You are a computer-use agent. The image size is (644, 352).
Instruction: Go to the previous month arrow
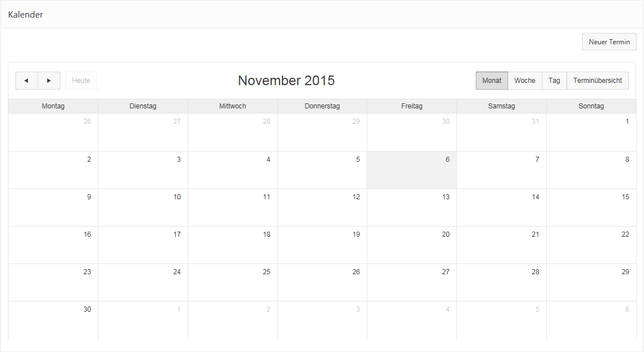(26, 81)
